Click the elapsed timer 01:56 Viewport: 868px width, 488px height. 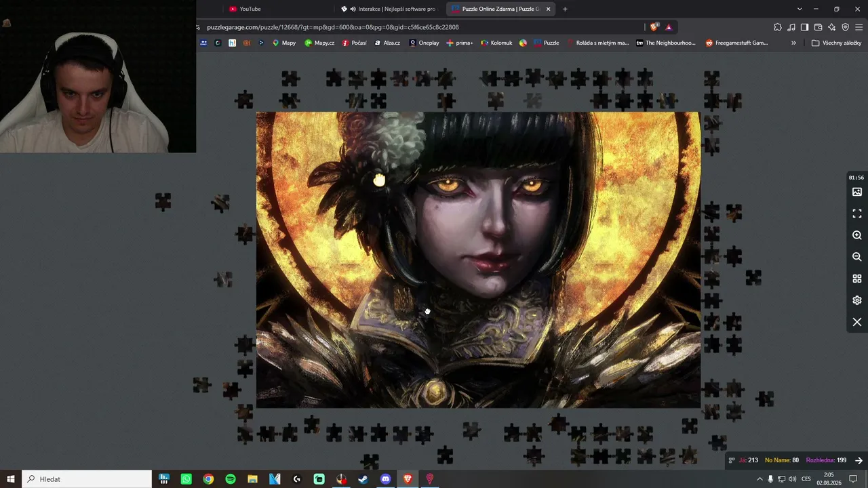(856, 178)
